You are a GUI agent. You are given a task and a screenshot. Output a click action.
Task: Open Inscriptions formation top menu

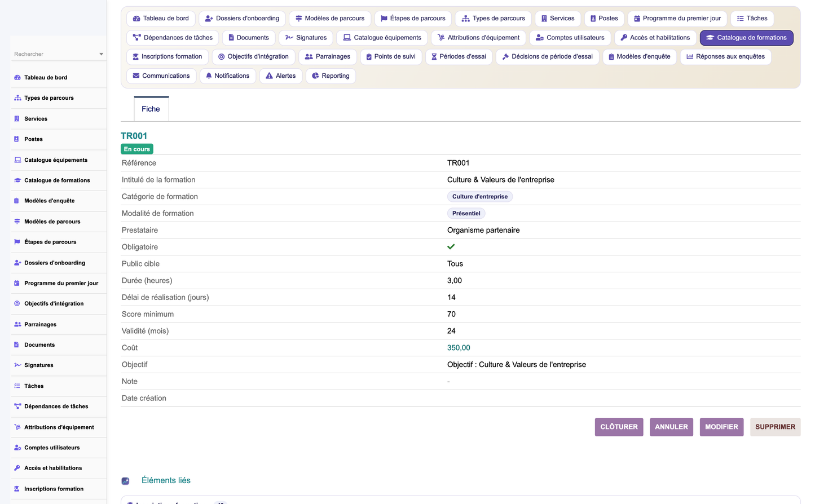click(168, 57)
